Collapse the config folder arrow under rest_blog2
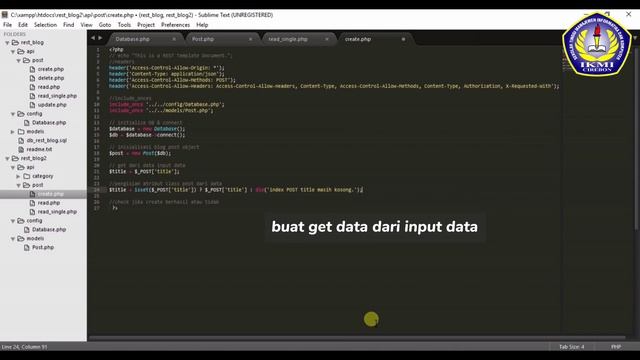Screen dimensions: 640x360 [x=13, y=221]
